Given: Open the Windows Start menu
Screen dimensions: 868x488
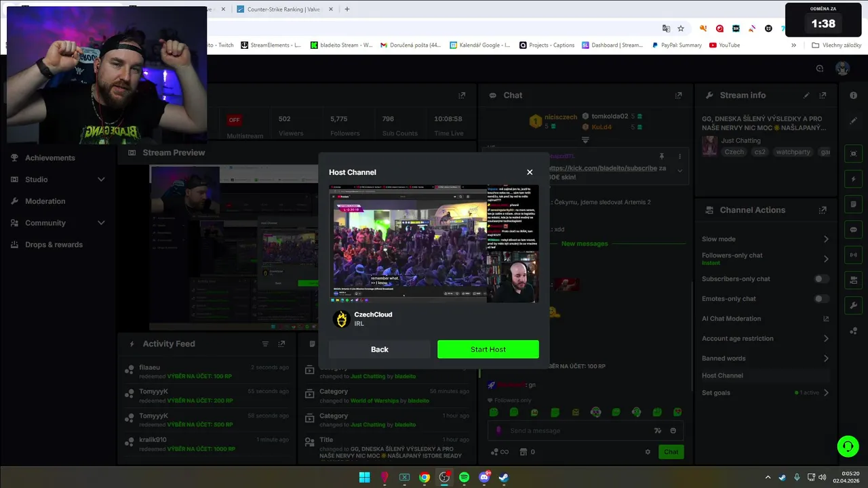Looking at the screenshot, I should pos(364,477).
